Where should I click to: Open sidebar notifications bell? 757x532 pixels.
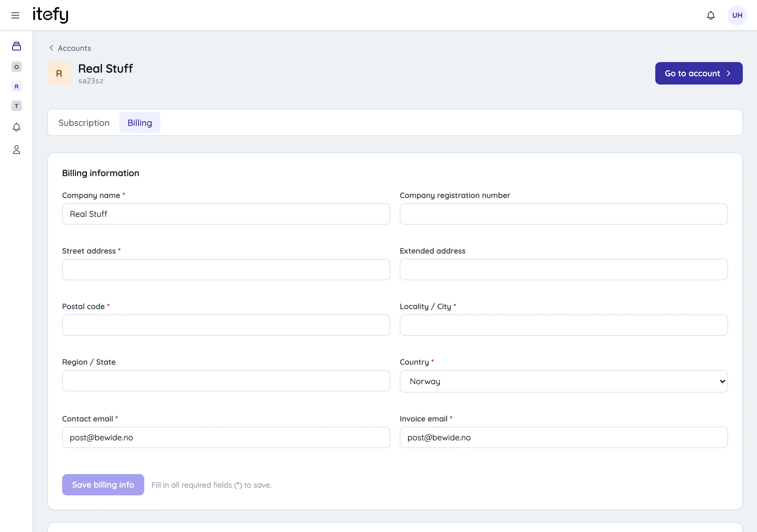[17, 127]
